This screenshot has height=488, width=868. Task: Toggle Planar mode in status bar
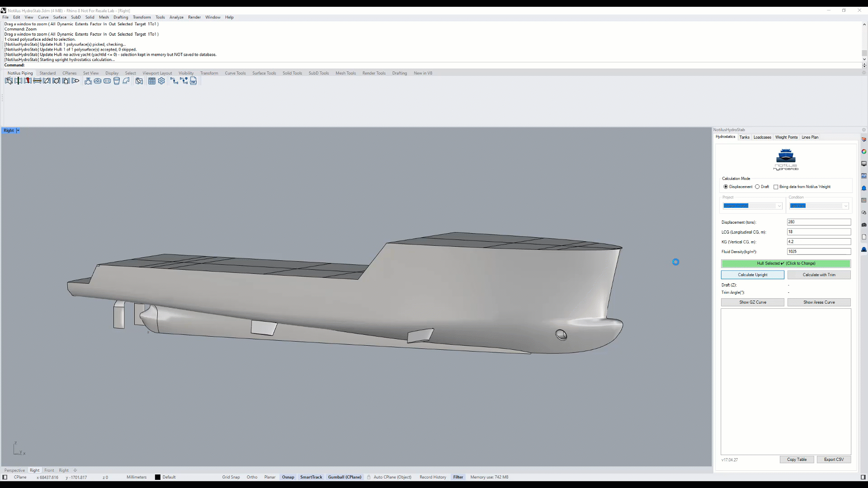coord(270,477)
